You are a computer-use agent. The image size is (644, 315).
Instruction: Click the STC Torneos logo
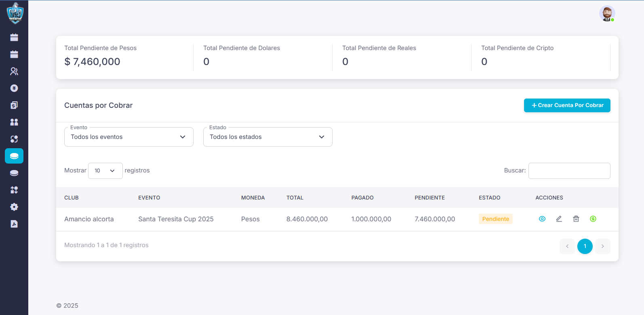point(15,13)
